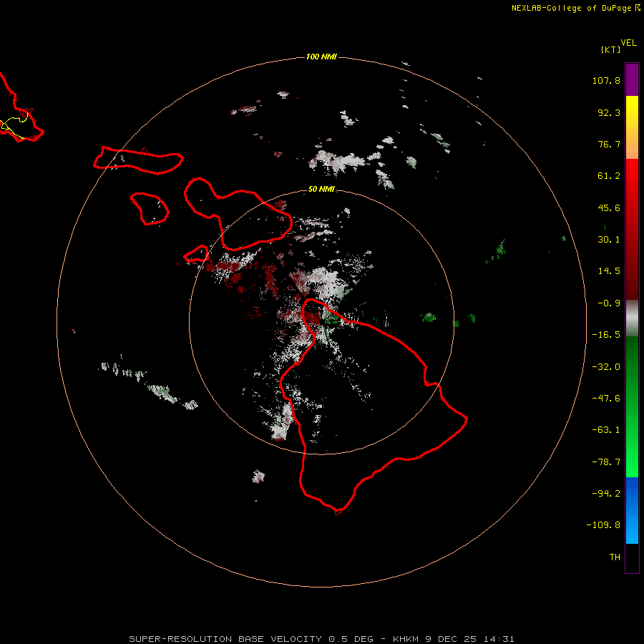Screen dimensions: 644x644
Task: Click the purple segment of color bar
Action: [x=632, y=79]
